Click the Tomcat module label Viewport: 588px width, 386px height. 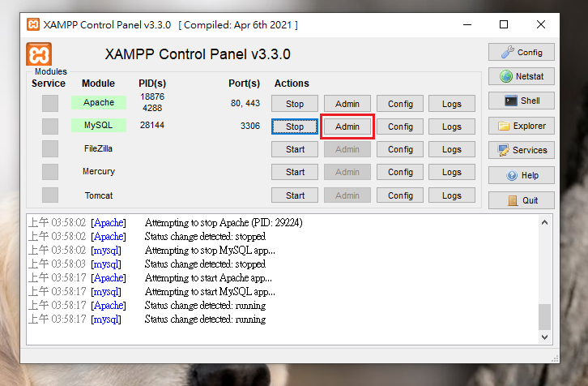99,195
